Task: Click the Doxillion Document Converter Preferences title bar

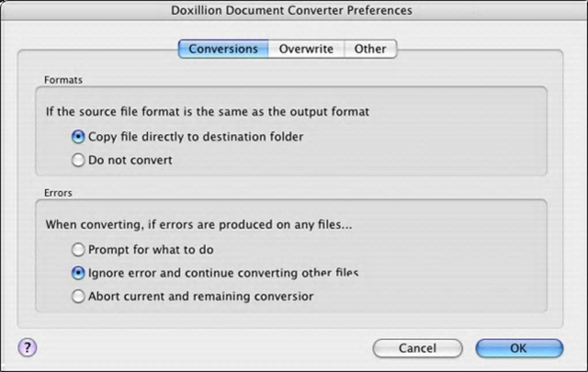Action: point(292,10)
